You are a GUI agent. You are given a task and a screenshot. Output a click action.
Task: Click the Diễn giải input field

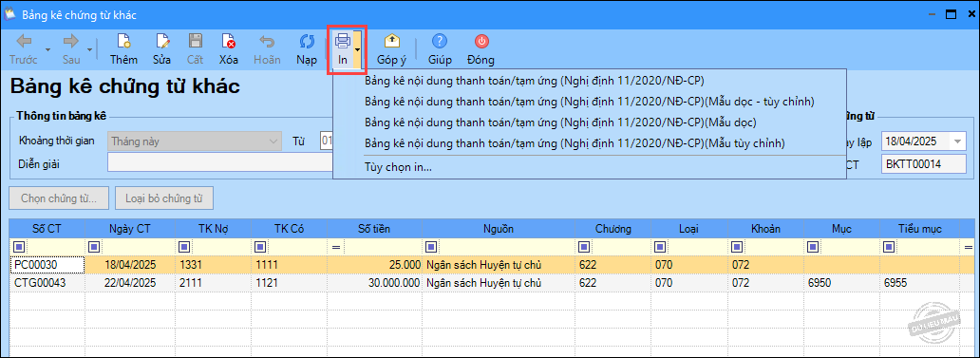[x=220, y=163]
